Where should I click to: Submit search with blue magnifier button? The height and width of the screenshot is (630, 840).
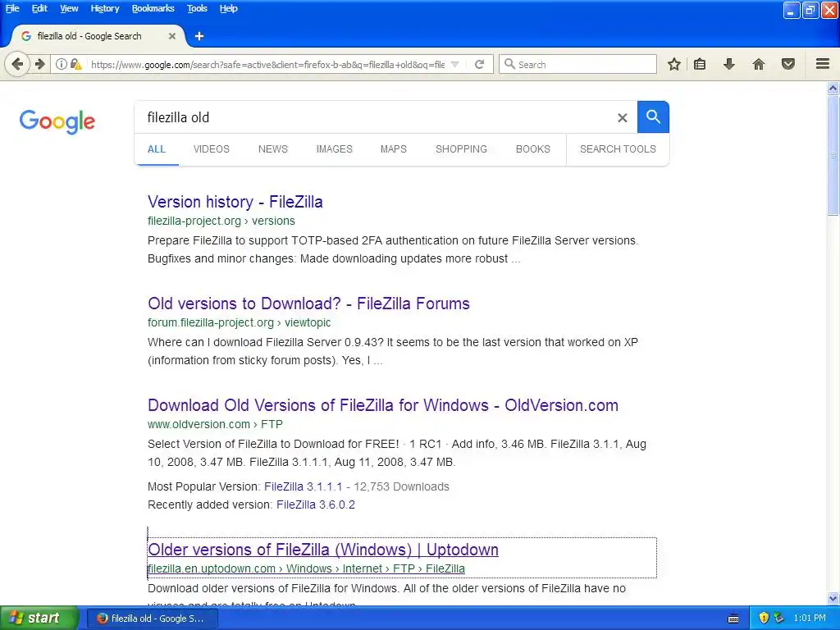[x=653, y=116]
